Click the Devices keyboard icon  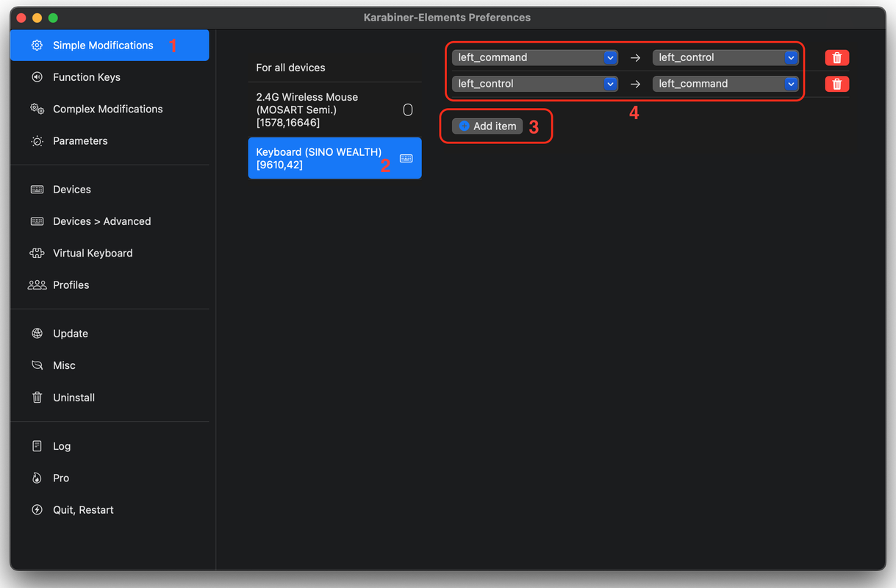37,190
